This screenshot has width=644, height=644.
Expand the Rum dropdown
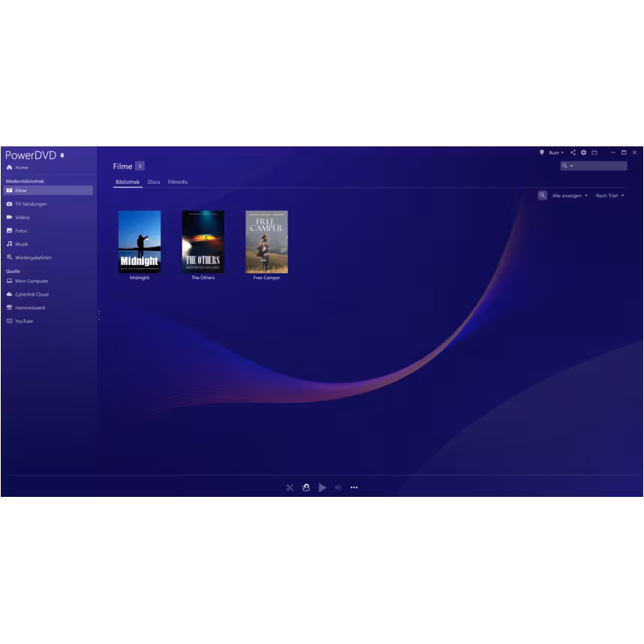(556, 152)
